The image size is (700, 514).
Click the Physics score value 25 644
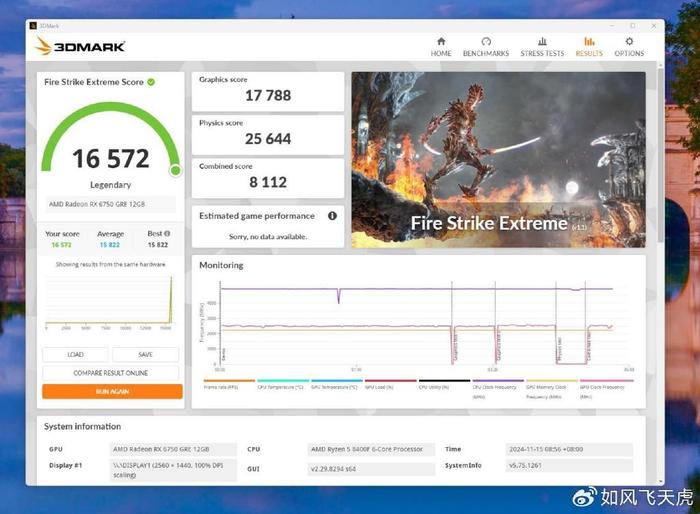(268, 138)
